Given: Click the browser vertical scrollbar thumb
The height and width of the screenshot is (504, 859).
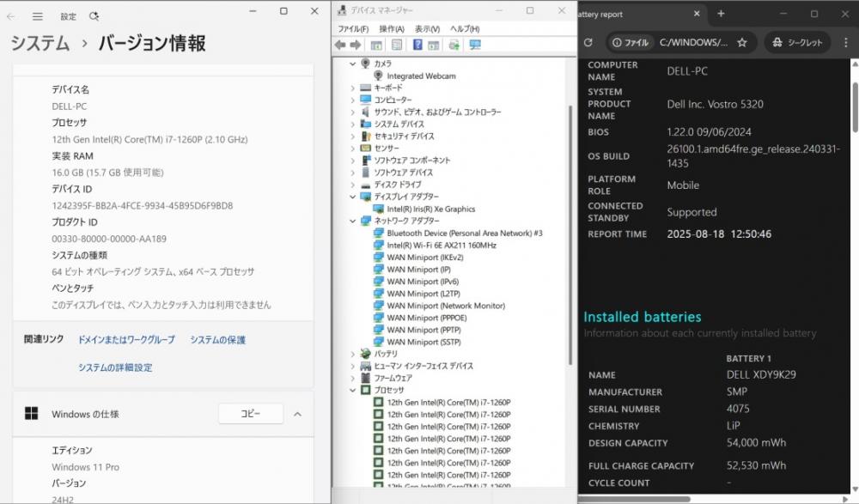Looking at the screenshot, I should tap(855, 106).
